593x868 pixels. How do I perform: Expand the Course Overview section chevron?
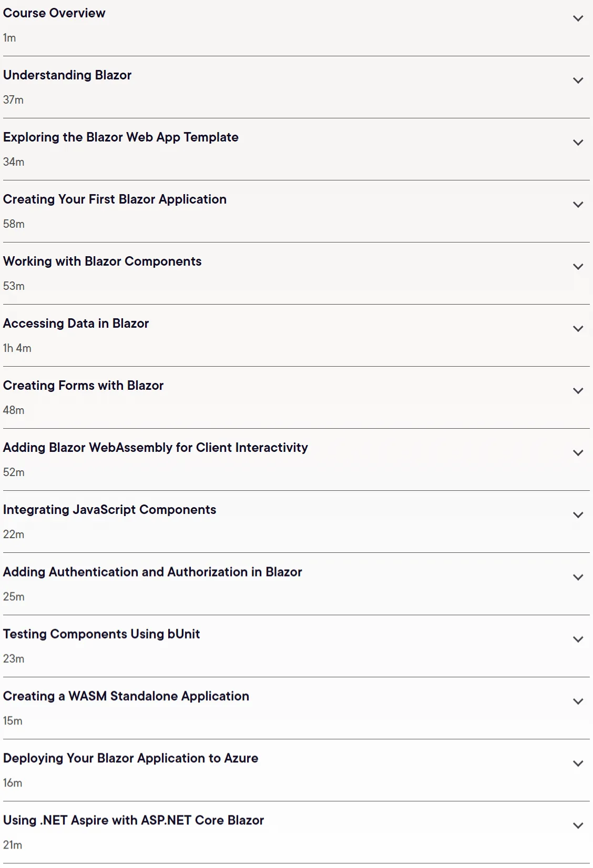(578, 18)
